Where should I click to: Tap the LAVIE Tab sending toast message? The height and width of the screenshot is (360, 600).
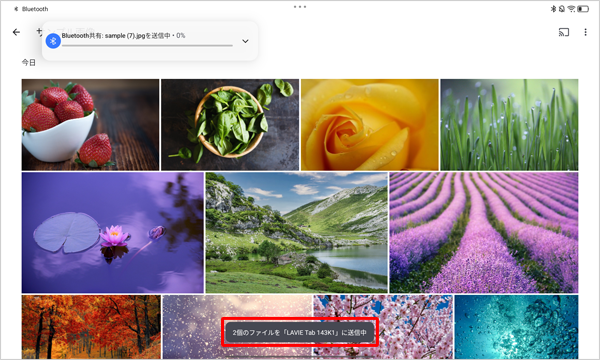[x=300, y=332]
